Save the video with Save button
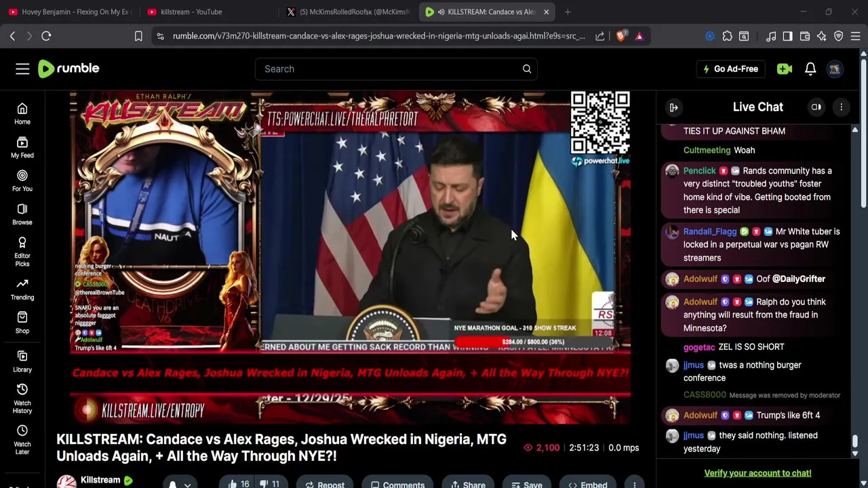Viewport: 868px width, 488px height. pyautogui.click(x=527, y=484)
